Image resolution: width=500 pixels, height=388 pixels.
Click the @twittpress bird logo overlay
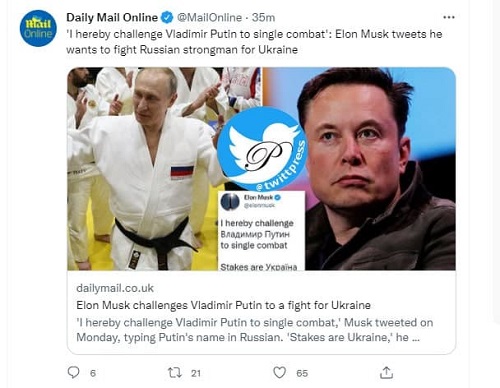(262, 149)
